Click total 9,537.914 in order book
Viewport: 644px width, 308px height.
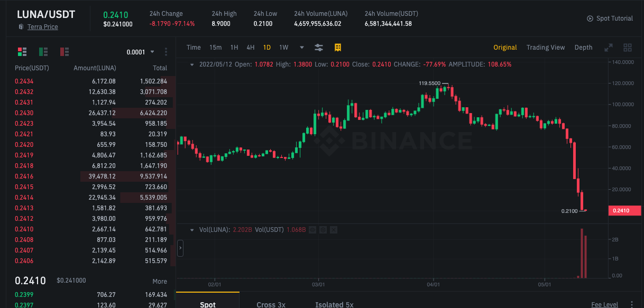153,176
